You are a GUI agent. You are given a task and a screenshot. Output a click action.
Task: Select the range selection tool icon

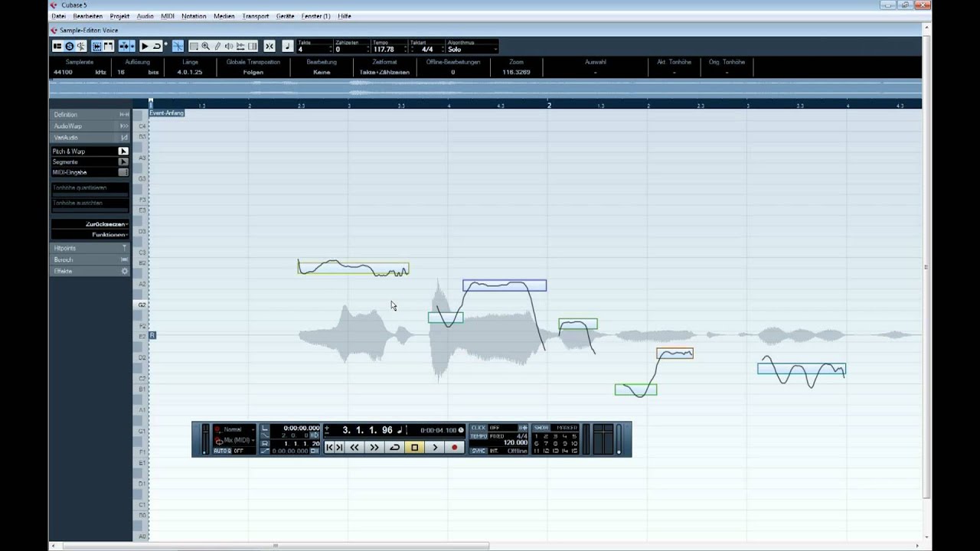[194, 46]
